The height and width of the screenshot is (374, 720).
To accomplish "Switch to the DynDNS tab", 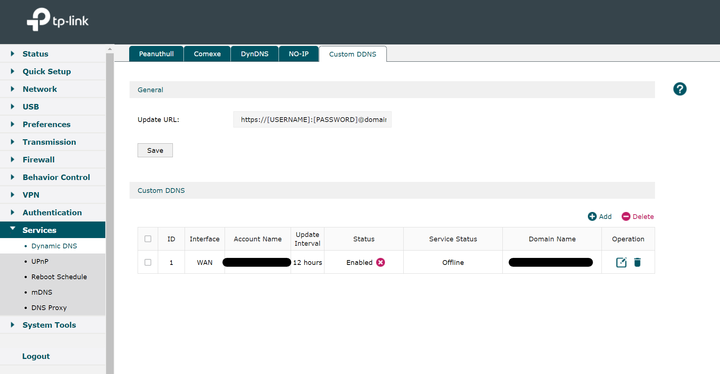I will pyautogui.click(x=254, y=54).
